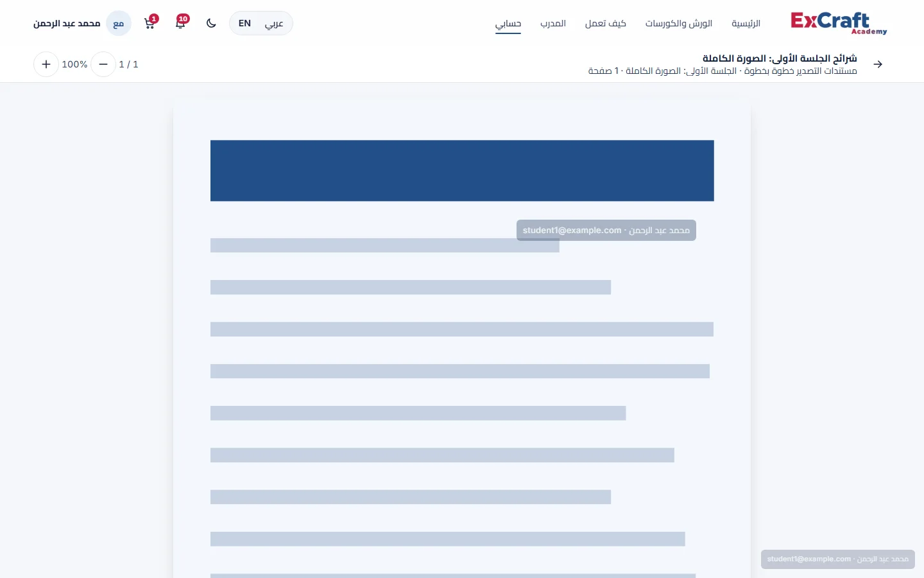Switch language to عربي
Screen dimensions: 924x578
[x=274, y=23]
